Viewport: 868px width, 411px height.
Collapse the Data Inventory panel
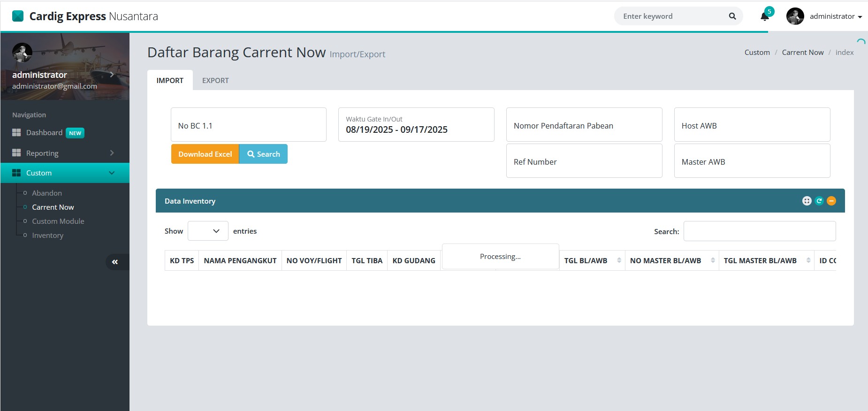(x=831, y=201)
